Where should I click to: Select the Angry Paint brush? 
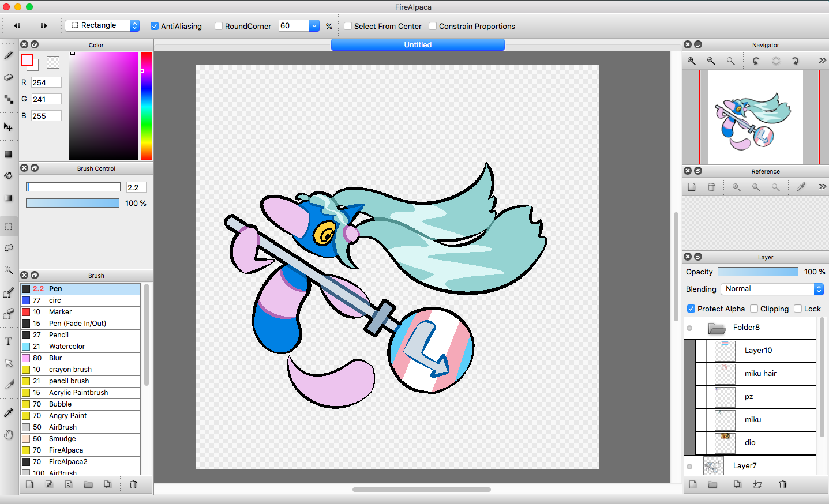pyautogui.click(x=81, y=416)
